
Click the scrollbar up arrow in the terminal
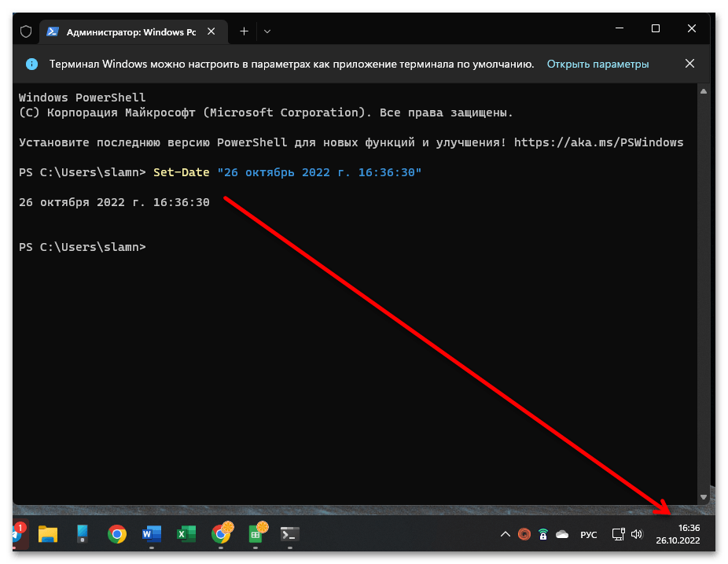point(704,91)
